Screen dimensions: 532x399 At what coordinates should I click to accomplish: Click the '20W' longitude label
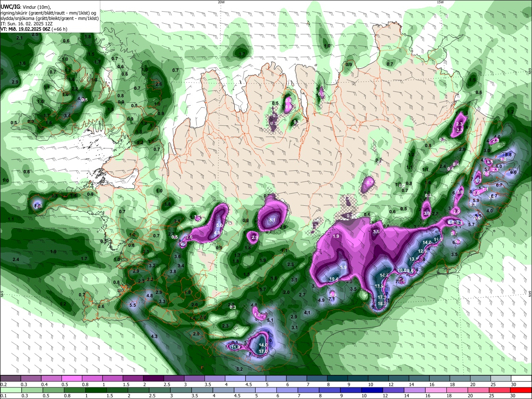click(221, 2)
